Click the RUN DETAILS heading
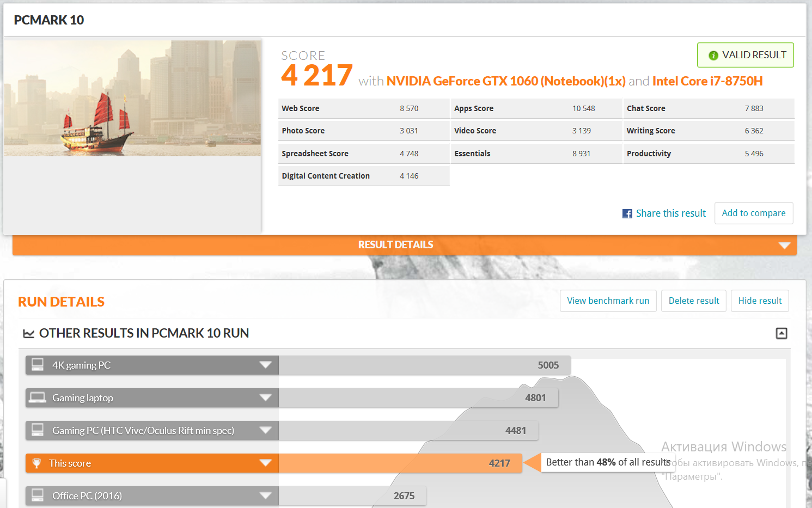This screenshot has height=508, width=812. click(61, 302)
